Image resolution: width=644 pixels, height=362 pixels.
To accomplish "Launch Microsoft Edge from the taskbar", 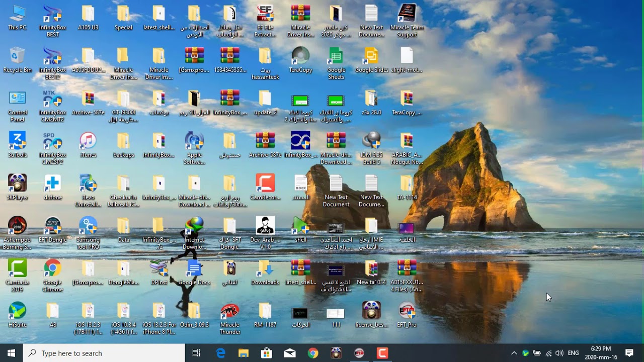I will tap(220, 353).
